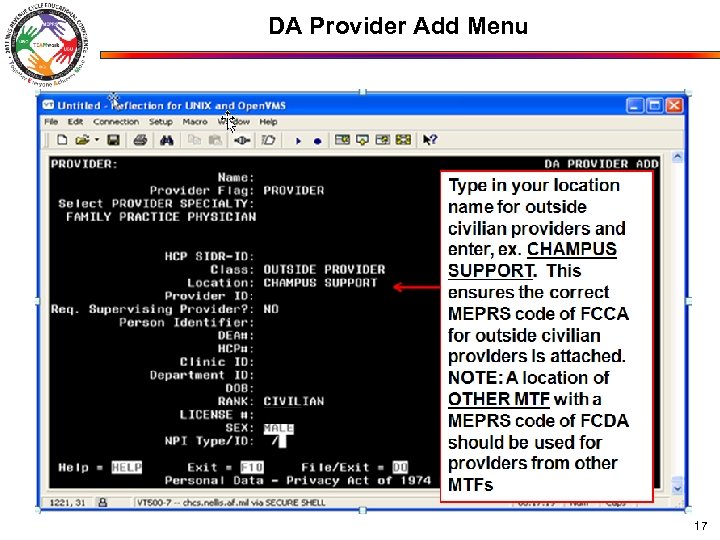Click the VT application icon in title bar
The width and height of the screenshot is (720, 540).
(48, 105)
